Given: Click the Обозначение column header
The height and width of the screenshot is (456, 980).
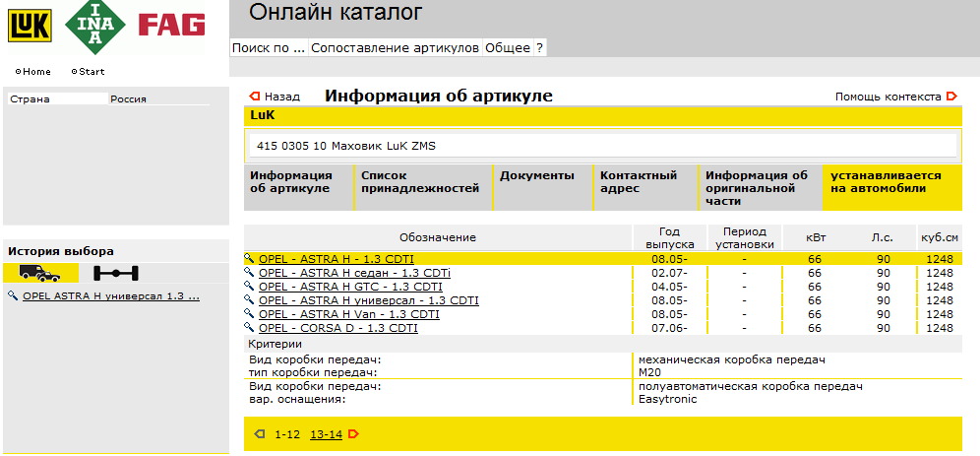Looking at the screenshot, I should 438,237.
